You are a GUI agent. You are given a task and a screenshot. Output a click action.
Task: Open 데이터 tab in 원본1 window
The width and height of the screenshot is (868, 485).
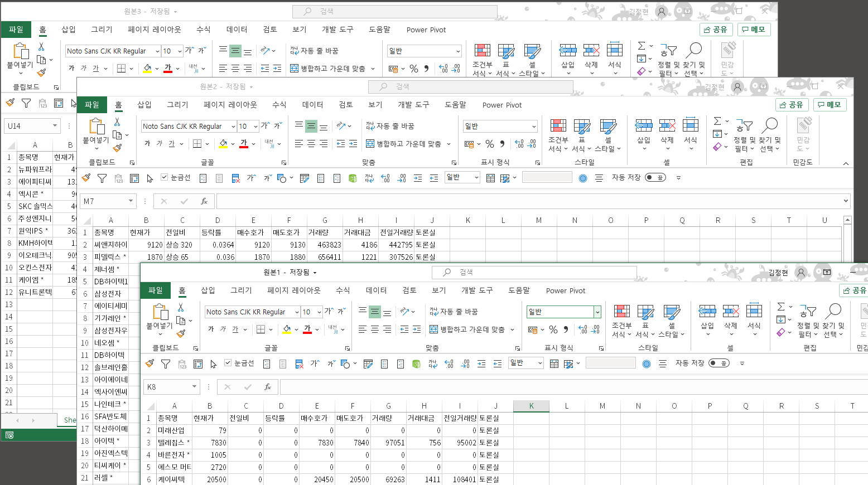coord(377,290)
